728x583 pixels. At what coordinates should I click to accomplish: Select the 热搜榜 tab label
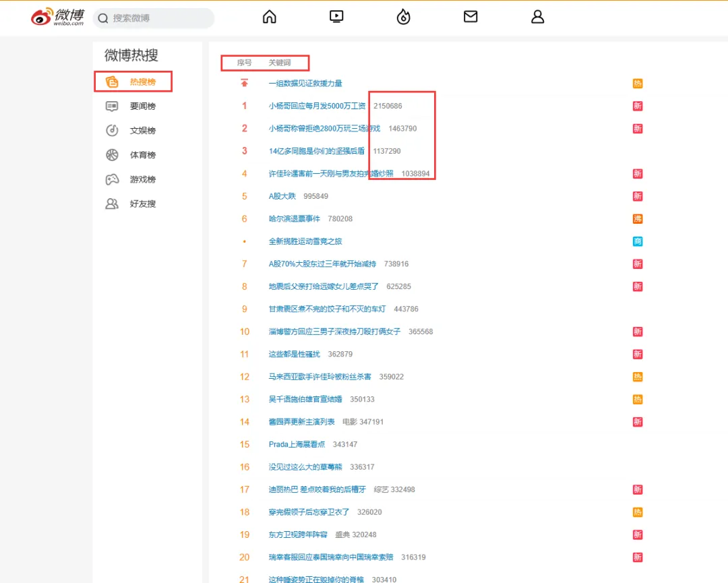point(142,82)
